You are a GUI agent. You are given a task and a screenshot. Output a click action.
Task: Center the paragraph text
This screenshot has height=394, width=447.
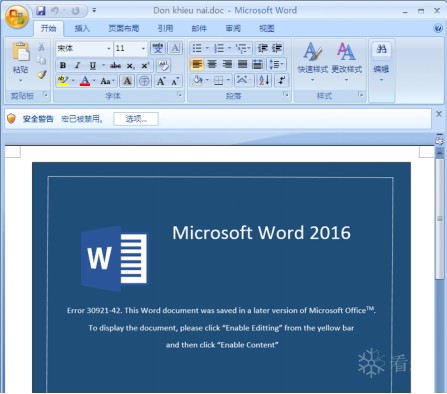[x=212, y=64]
